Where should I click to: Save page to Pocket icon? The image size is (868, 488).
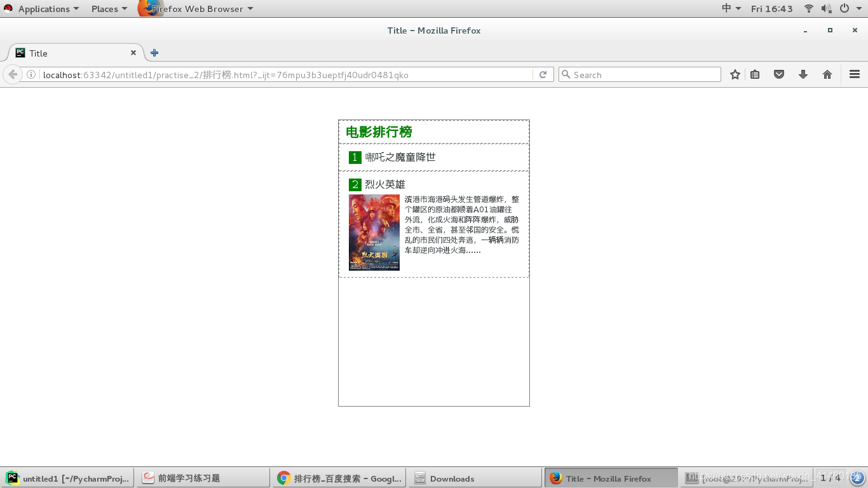[x=779, y=74]
